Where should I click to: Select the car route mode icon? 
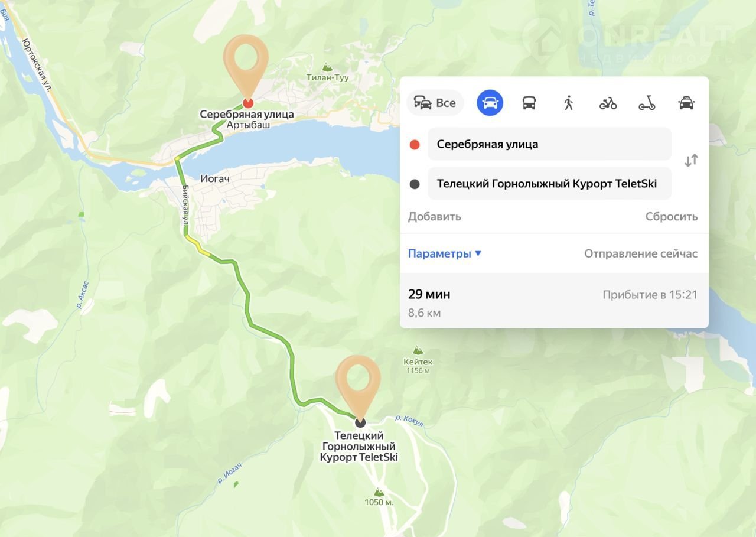(490, 103)
